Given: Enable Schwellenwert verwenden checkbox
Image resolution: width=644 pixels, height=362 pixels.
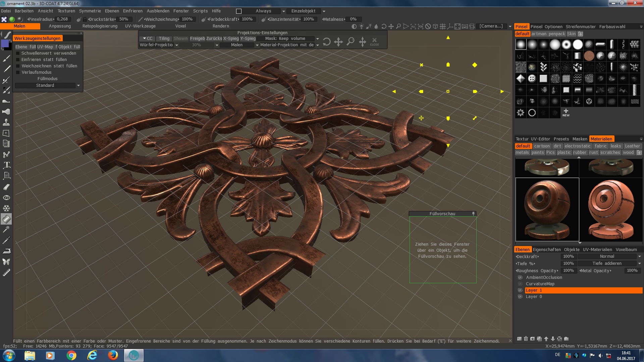Looking at the screenshot, I should 18,53.
